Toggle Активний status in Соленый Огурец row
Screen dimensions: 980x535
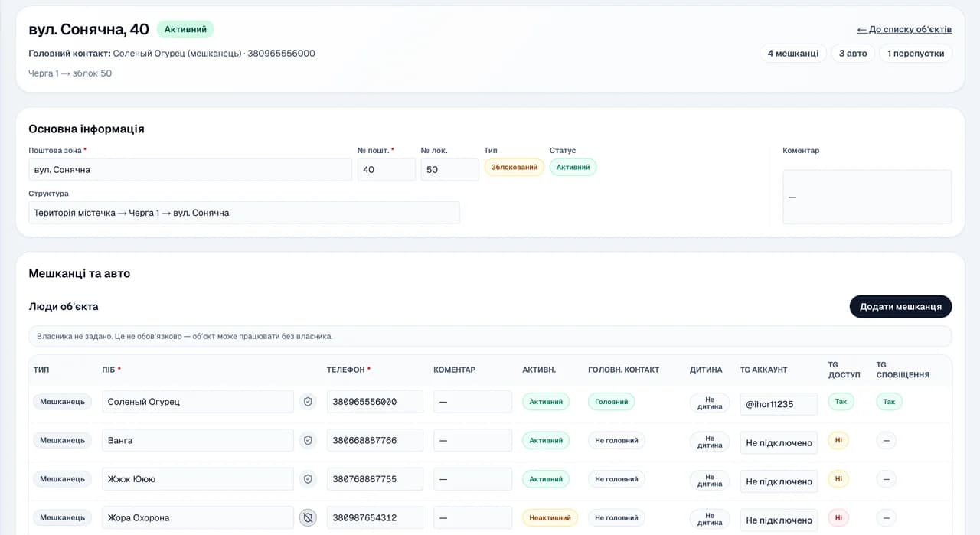pos(546,401)
